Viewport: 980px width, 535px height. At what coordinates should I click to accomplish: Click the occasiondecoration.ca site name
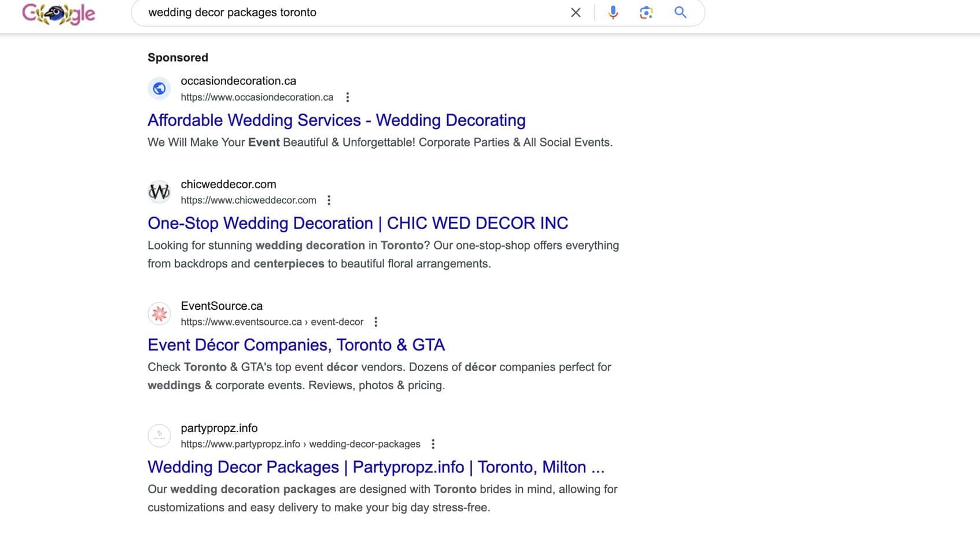point(238,81)
